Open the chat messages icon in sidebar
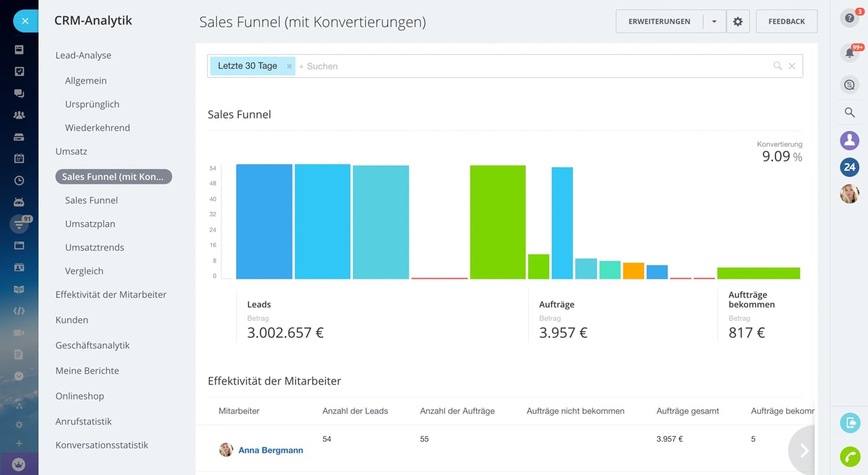 pos(19,93)
